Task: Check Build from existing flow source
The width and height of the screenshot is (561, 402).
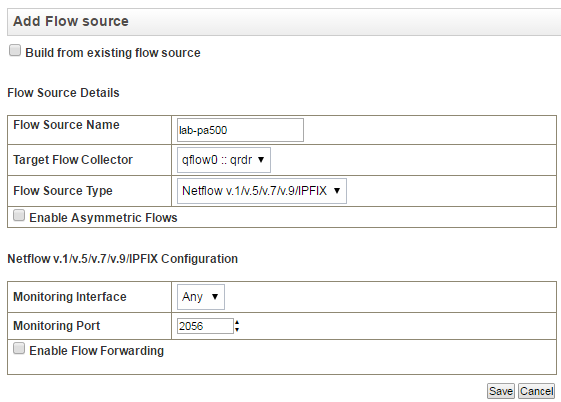Action: (x=15, y=50)
